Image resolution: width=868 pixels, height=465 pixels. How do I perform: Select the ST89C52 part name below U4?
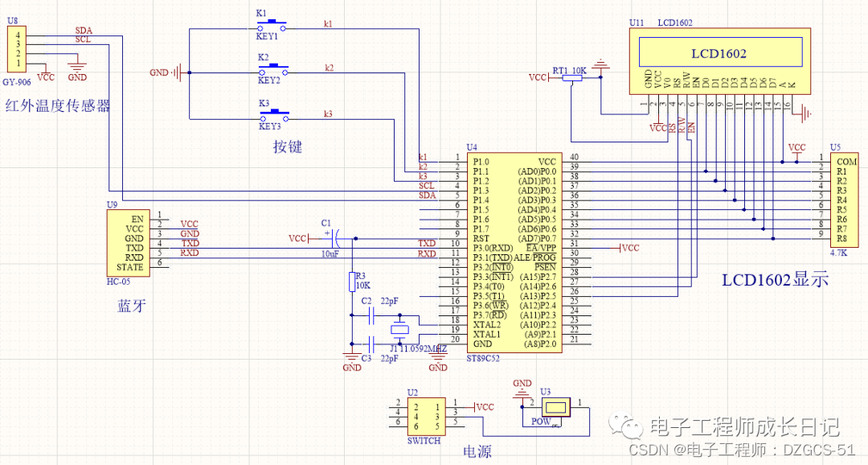(483, 359)
